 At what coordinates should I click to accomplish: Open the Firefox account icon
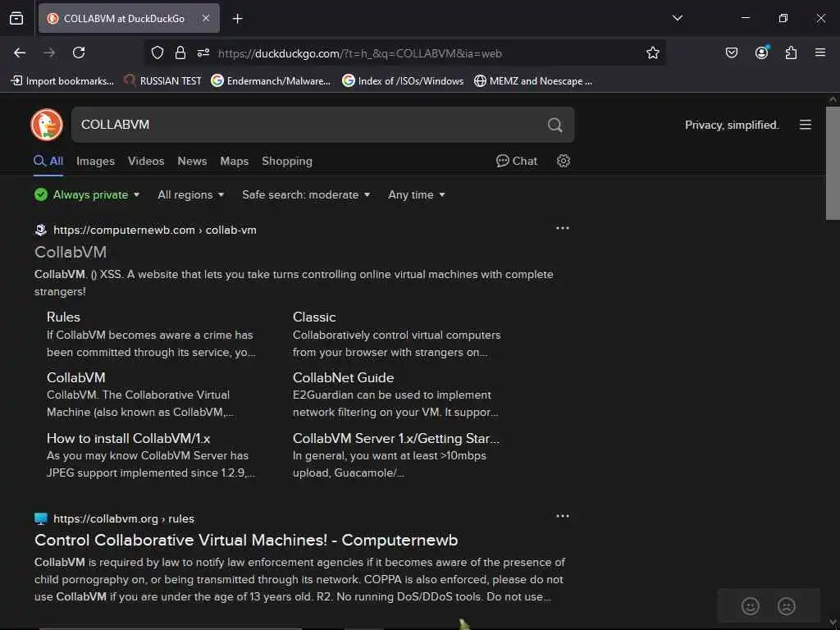[x=761, y=52]
